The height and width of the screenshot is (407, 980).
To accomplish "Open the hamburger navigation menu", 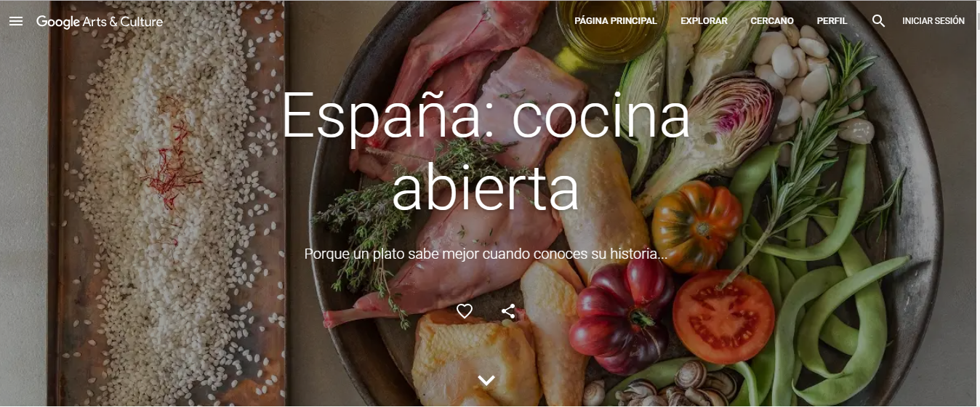I will (x=16, y=21).
